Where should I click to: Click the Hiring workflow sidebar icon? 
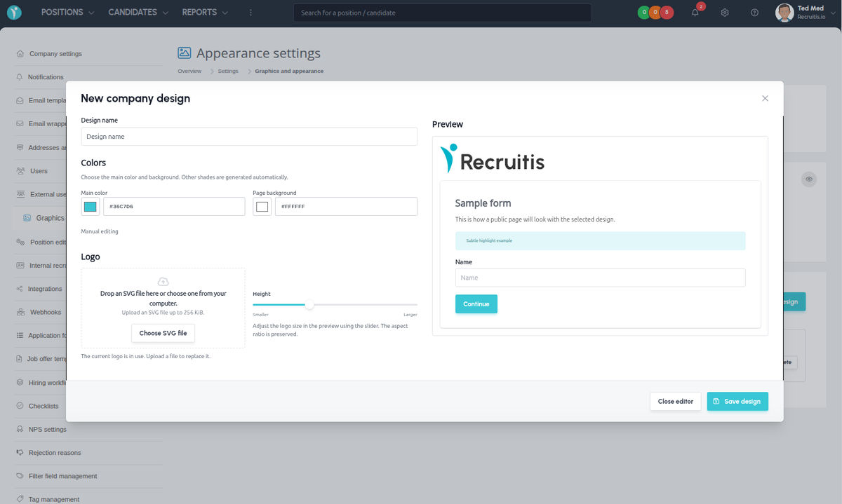click(x=20, y=383)
